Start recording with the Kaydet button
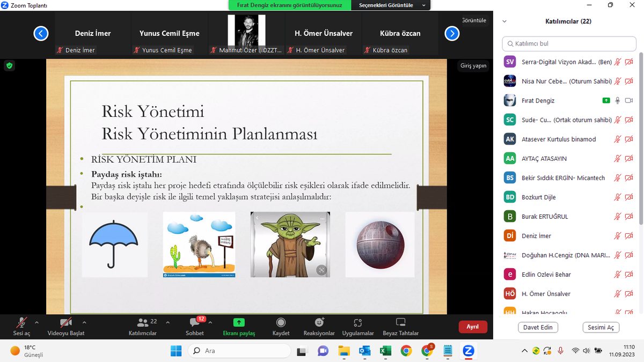 tap(281, 326)
